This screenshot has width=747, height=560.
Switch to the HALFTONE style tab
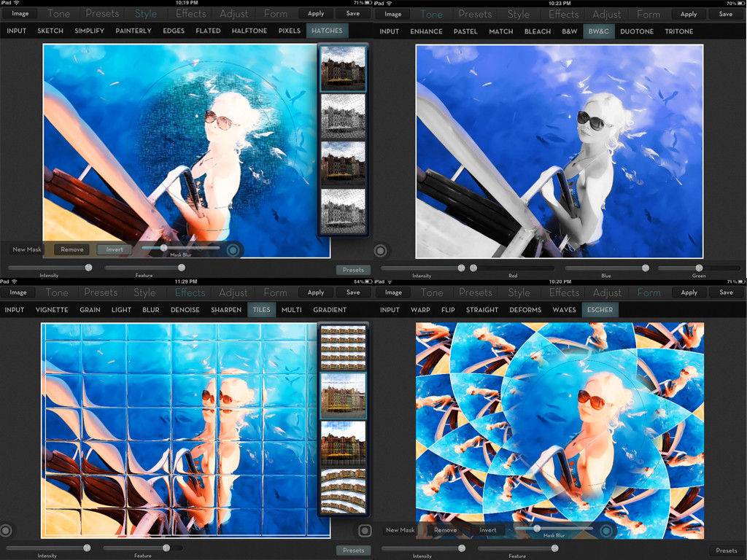(249, 31)
